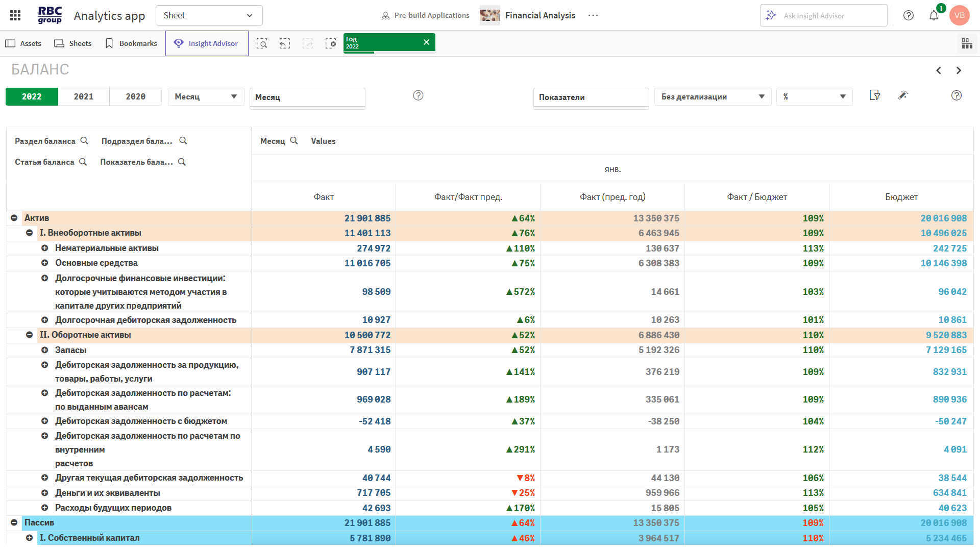Open the smart search selections tool
Image resolution: width=980 pixels, height=551 pixels.
point(262,43)
